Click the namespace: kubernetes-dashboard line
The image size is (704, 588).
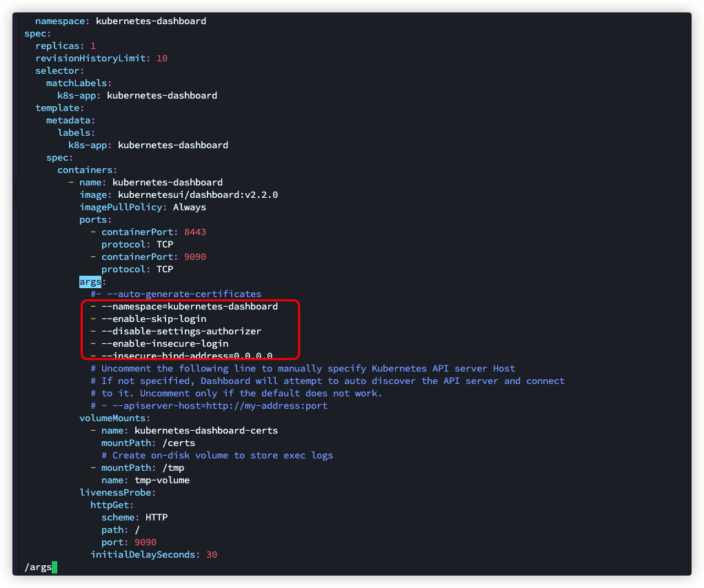coord(121,21)
